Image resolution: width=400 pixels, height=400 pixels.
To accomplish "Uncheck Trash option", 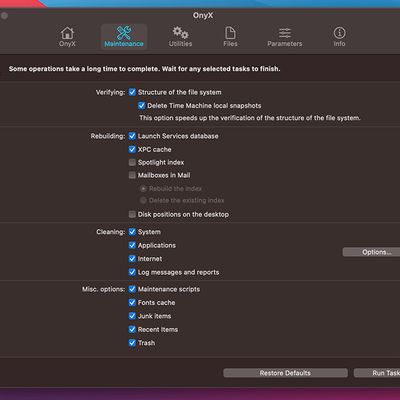I will [x=132, y=343].
